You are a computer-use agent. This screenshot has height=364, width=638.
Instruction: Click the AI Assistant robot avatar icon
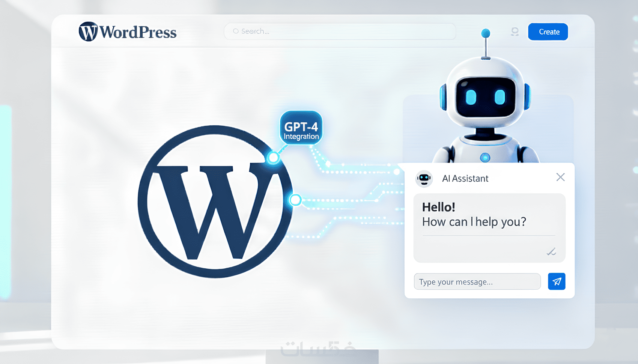click(x=424, y=179)
